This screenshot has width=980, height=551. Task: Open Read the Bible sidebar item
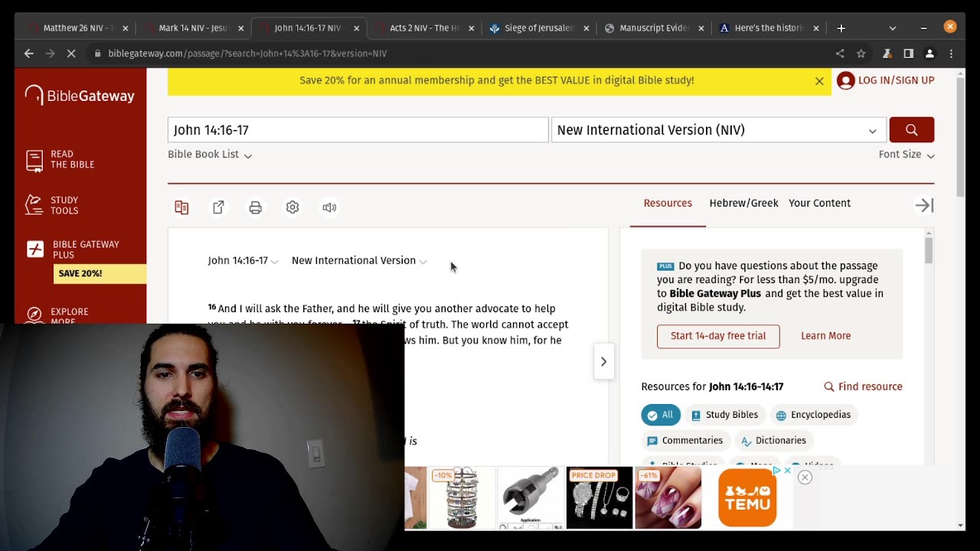pyautogui.click(x=61, y=159)
